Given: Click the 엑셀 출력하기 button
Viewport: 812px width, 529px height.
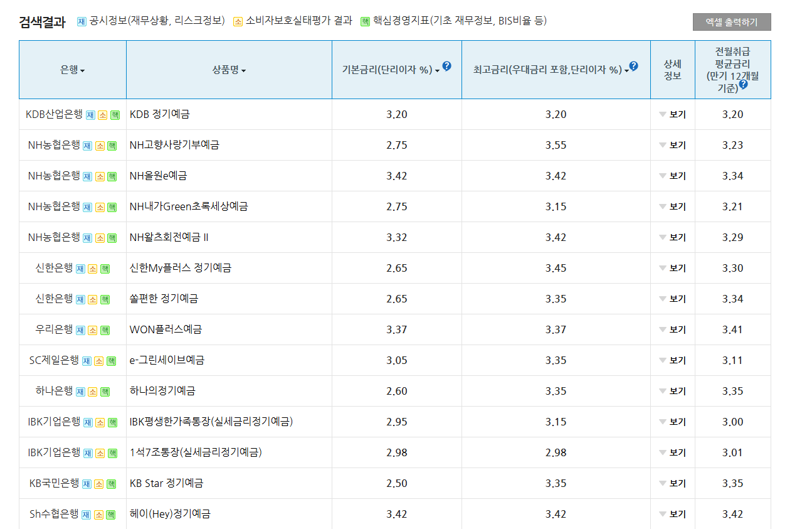Looking at the screenshot, I should [732, 22].
